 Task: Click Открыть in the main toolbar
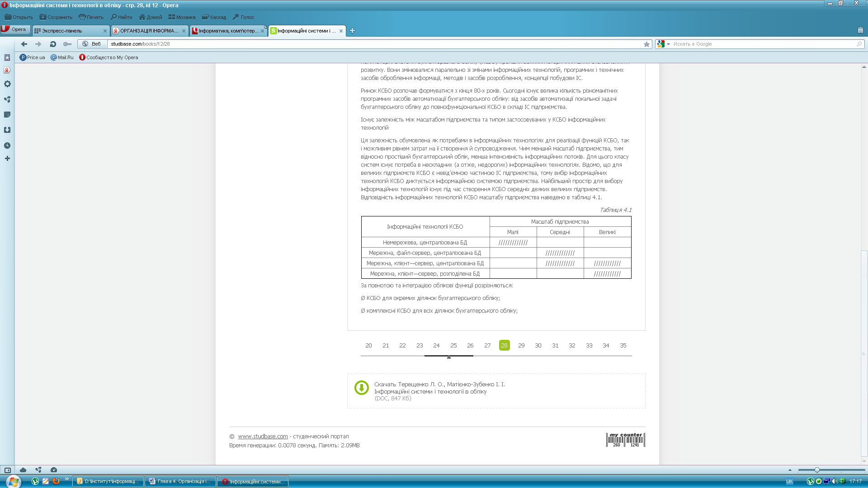tap(19, 17)
